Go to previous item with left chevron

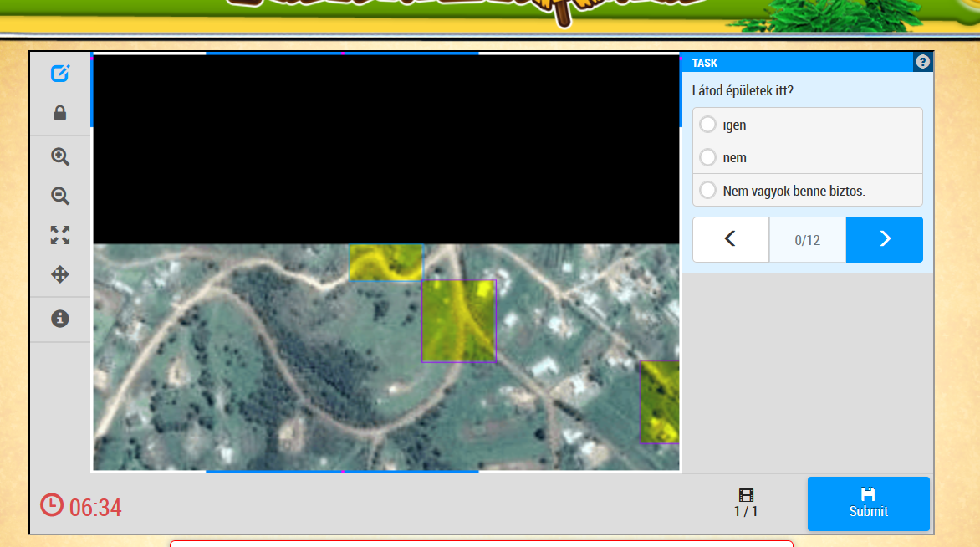[730, 239]
